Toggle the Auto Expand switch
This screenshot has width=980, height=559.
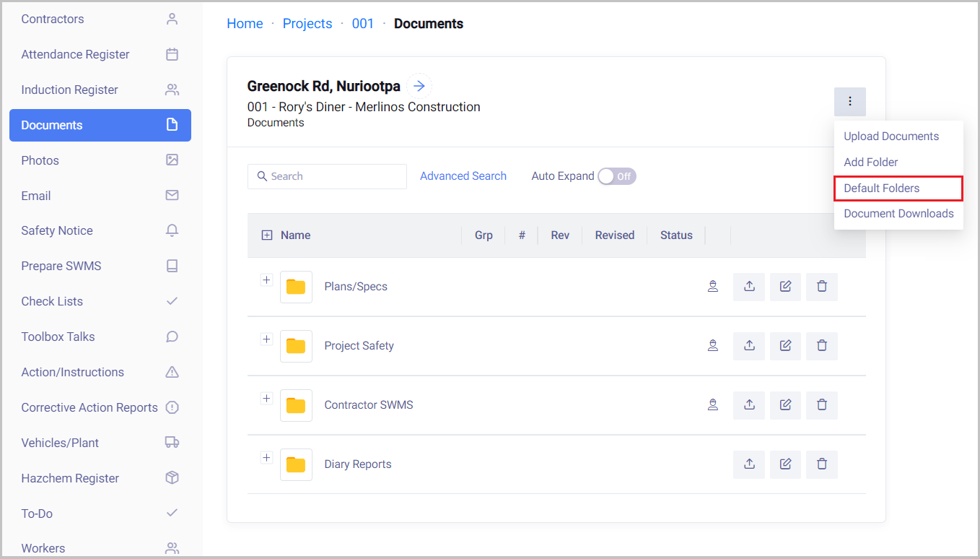(617, 176)
